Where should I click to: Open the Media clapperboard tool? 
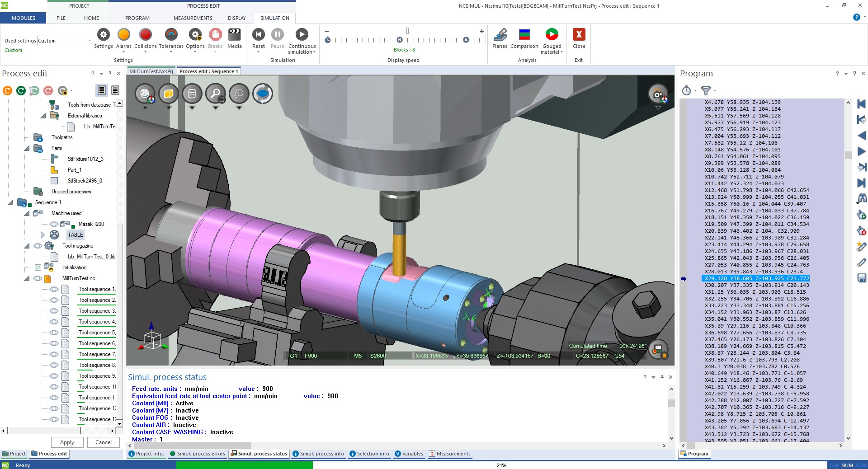tap(234, 35)
